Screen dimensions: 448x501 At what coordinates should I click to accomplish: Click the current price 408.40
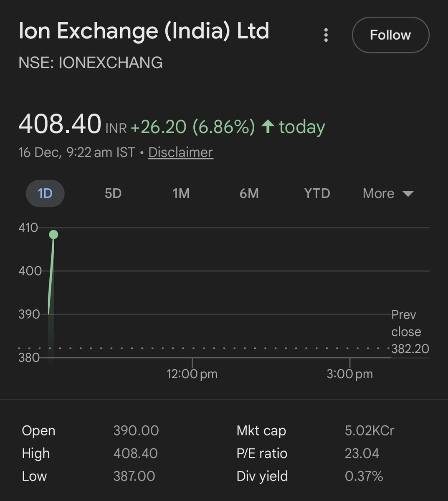coord(60,124)
